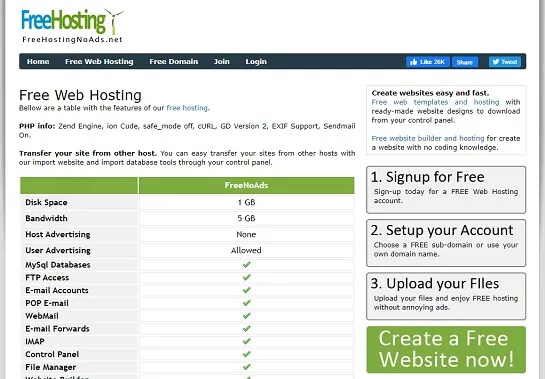
Task: Click the FreeNoAds table header
Action: click(x=246, y=185)
